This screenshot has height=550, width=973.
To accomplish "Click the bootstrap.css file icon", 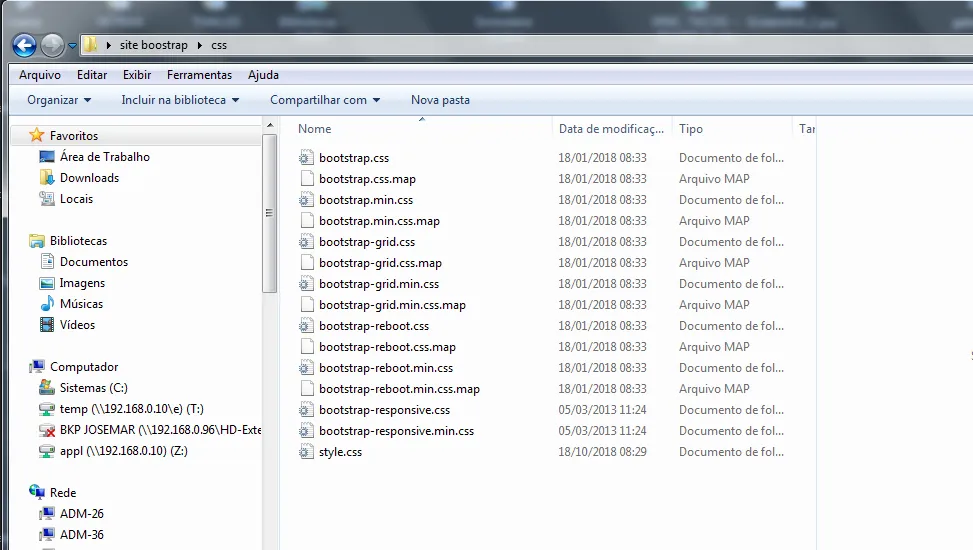I will [306, 157].
